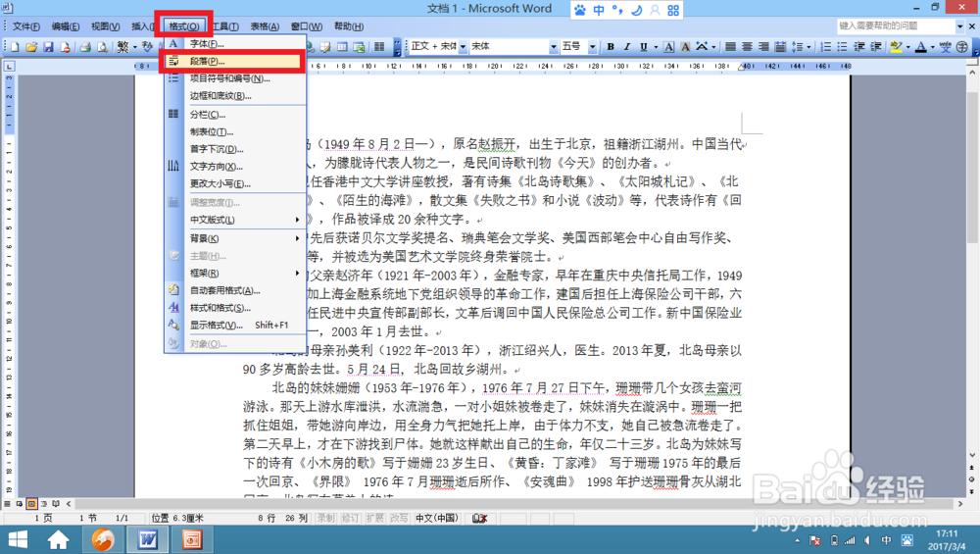Open the 工具 menu

coord(225,26)
